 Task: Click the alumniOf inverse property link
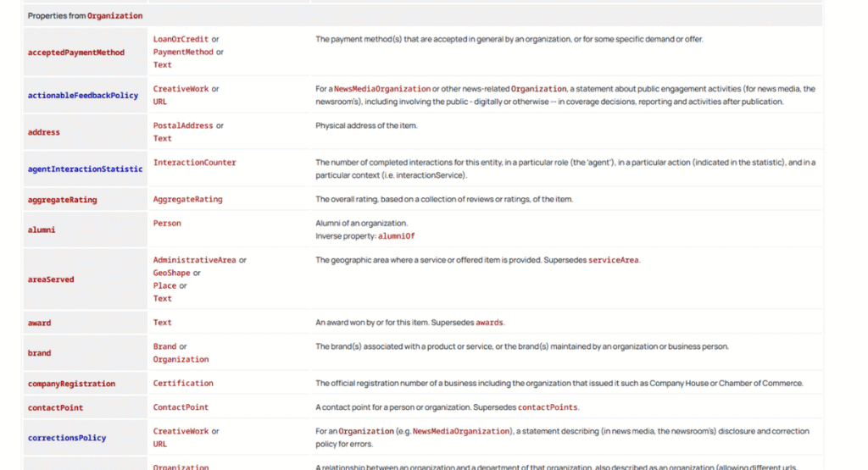tap(397, 236)
